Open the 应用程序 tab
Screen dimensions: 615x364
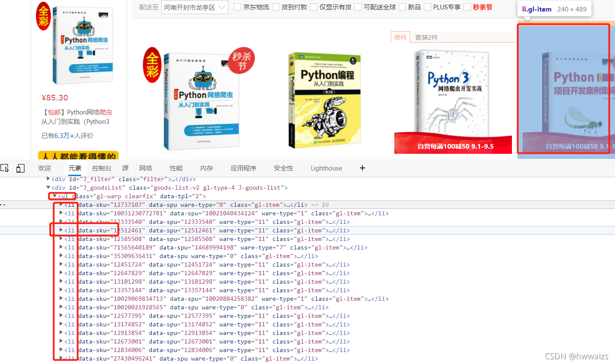click(243, 168)
